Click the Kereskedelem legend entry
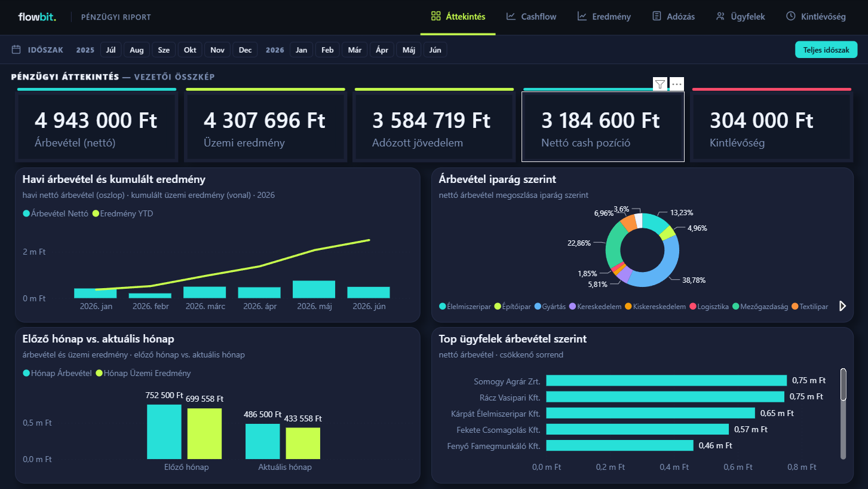This screenshot has width=868, height=489. (x=595, y=307)
